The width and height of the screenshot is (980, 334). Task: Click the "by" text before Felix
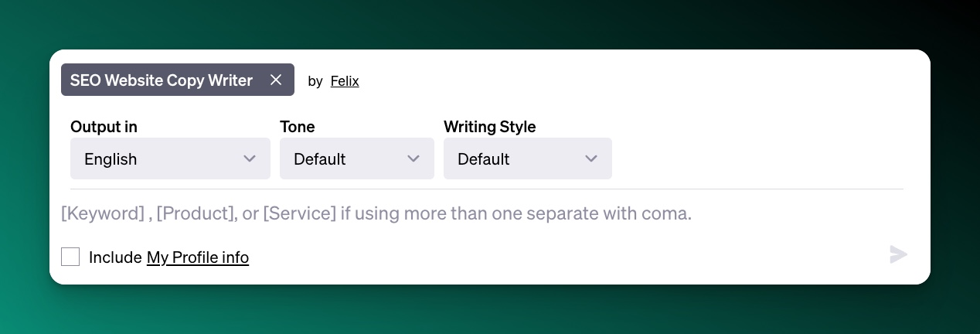(315, 80)
